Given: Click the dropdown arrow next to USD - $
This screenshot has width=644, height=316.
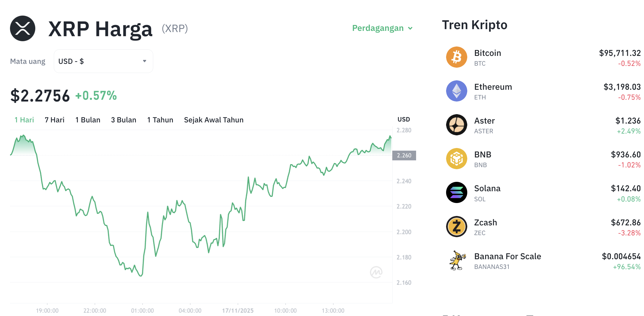Looking at the screenshot, I should tap(144, 61).
